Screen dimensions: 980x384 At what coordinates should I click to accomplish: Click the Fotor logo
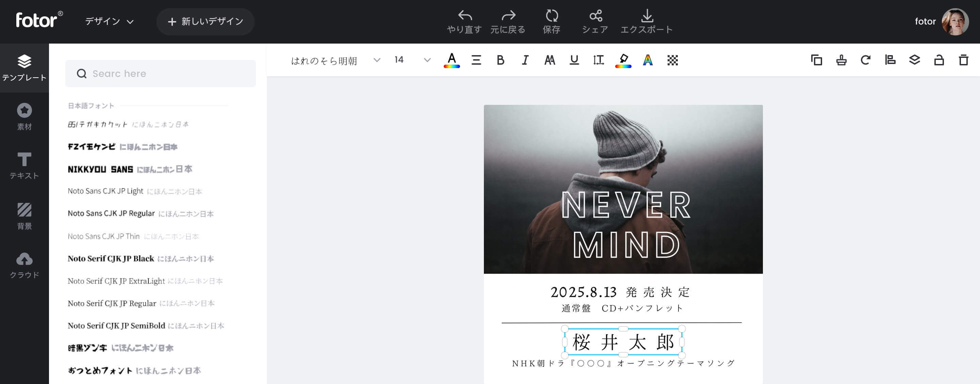click(39, 19)
